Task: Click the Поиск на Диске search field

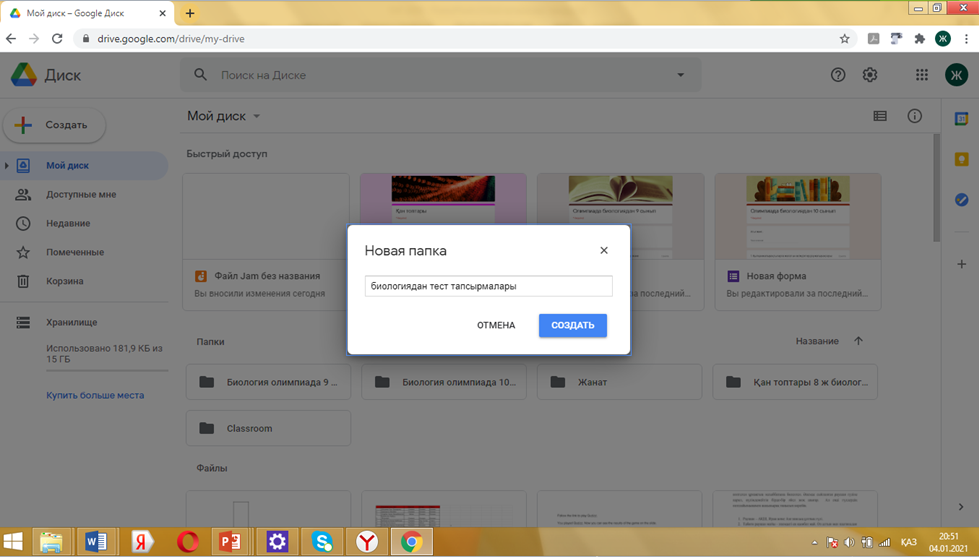Action: (440, 75)
